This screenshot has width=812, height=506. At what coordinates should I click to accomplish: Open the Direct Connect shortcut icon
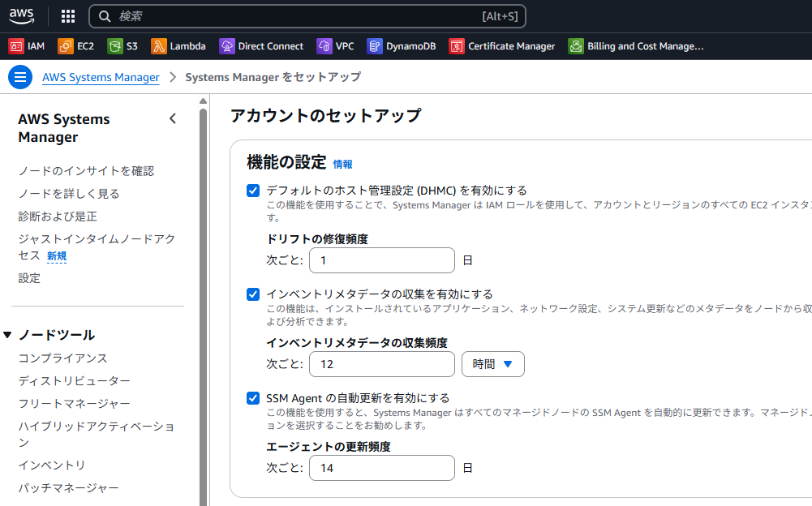tap(227, 46)
